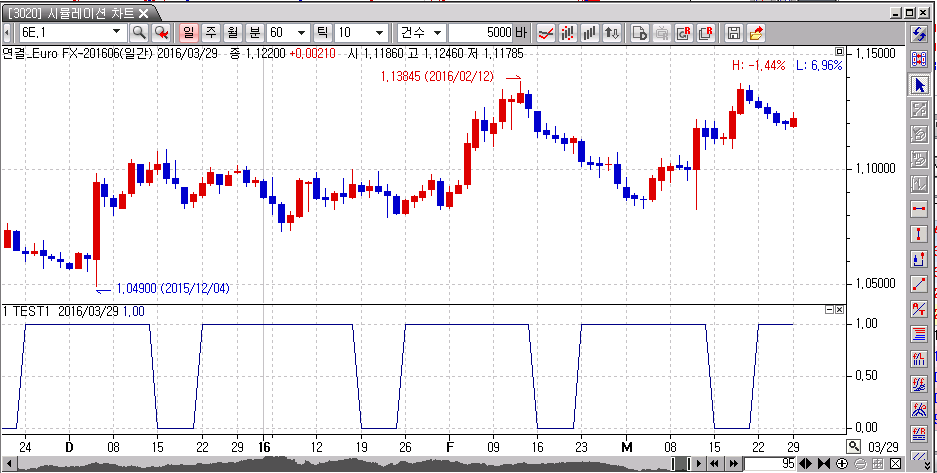
Task: Click the 분 minute period button
Action: pyautogui.click(x=254, y=32)
